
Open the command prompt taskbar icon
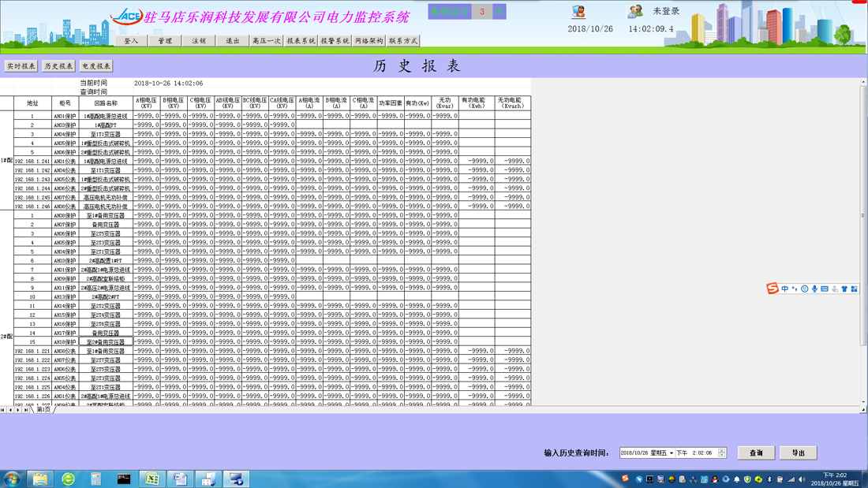pos(124,479)
